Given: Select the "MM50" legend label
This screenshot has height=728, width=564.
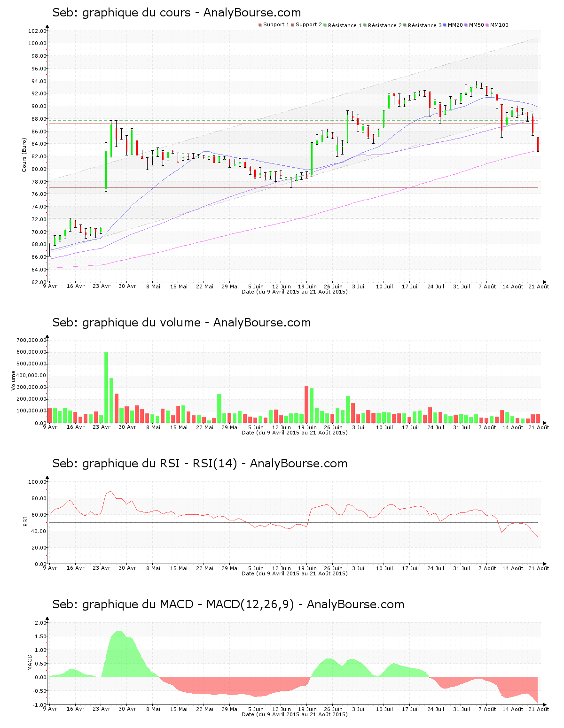Looking at the screenshot, I should click(477, 25).
